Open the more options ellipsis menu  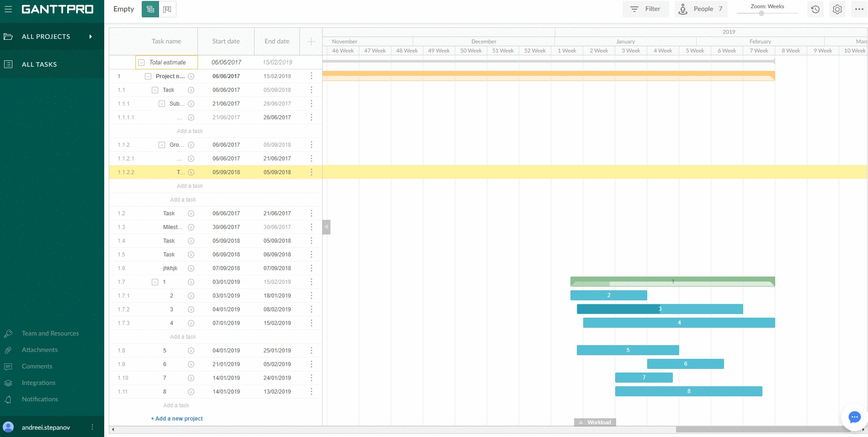pyautogui.click(x=859, y=9)
